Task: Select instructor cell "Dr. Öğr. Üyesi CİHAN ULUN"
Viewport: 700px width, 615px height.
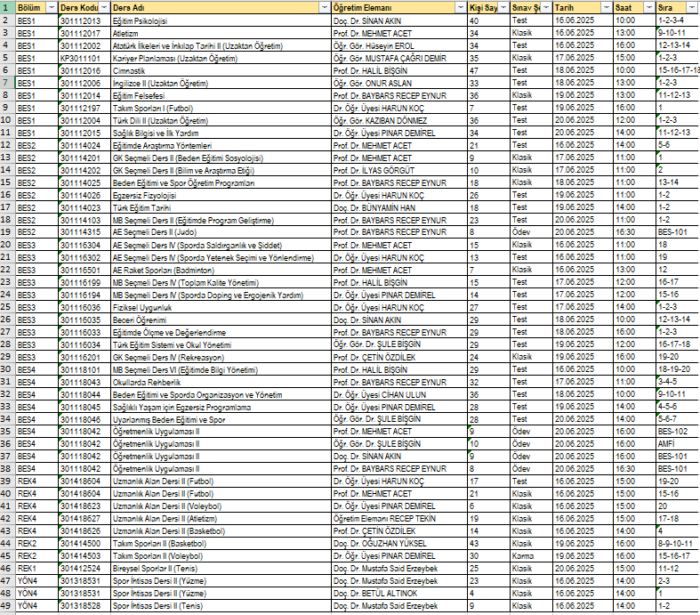Action: 399,395
